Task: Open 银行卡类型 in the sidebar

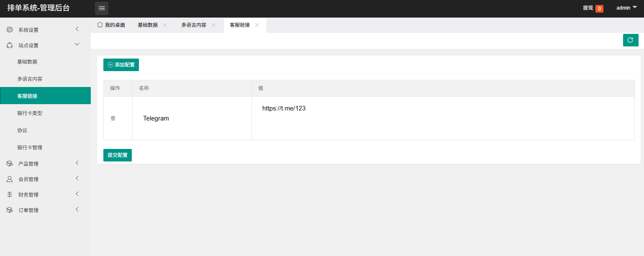Action: coord(30,113)
